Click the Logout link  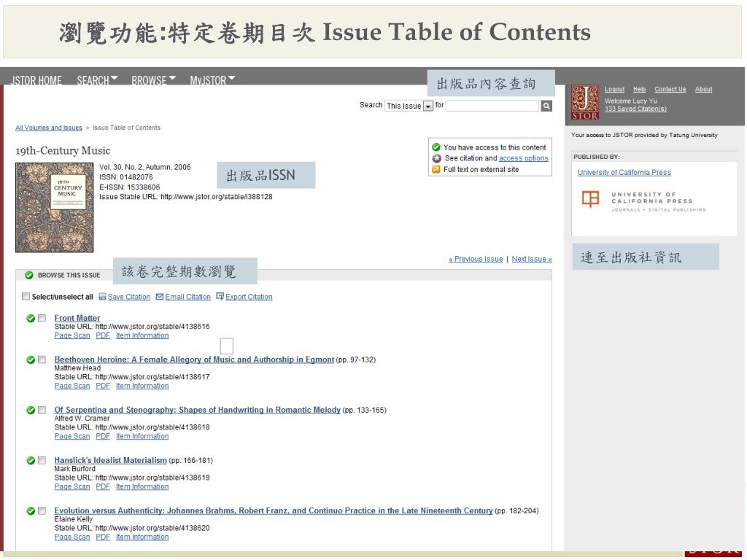pos(614,89)
